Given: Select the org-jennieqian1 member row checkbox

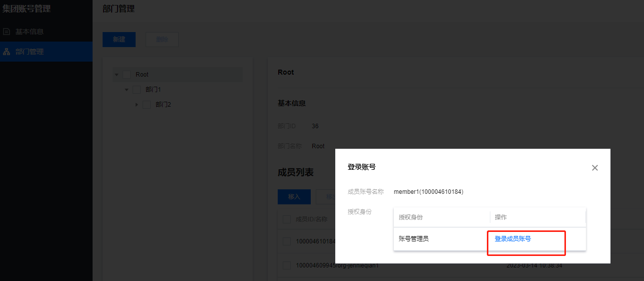Looking at the screenshot, I should [287, 265].
